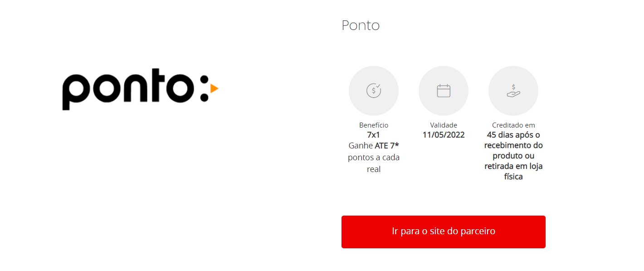Click the 11/05/2022 validity date
This screenshot has width=644, height=271.
click(x=444, y=135)
